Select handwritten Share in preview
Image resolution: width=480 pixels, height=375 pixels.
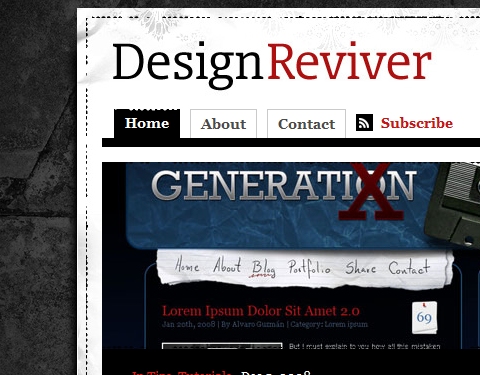click(x=360, y=267)
